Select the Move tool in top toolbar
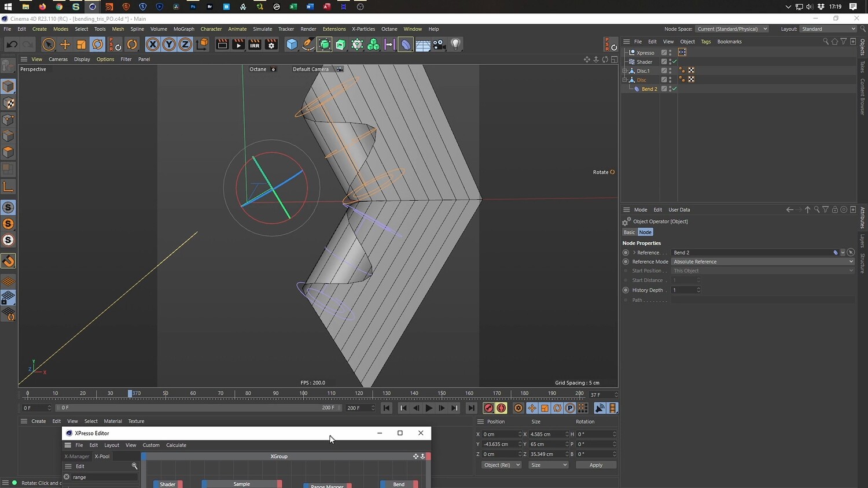Screen dimensions: 868x488 point(65,45)
